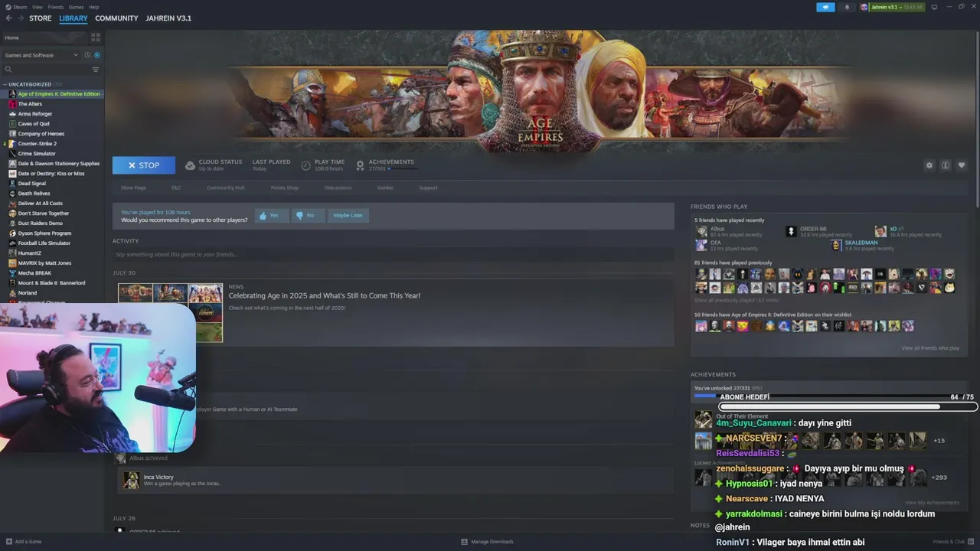Select Dyson Sphere Program in library
The image size is (980, 551).
44,233
